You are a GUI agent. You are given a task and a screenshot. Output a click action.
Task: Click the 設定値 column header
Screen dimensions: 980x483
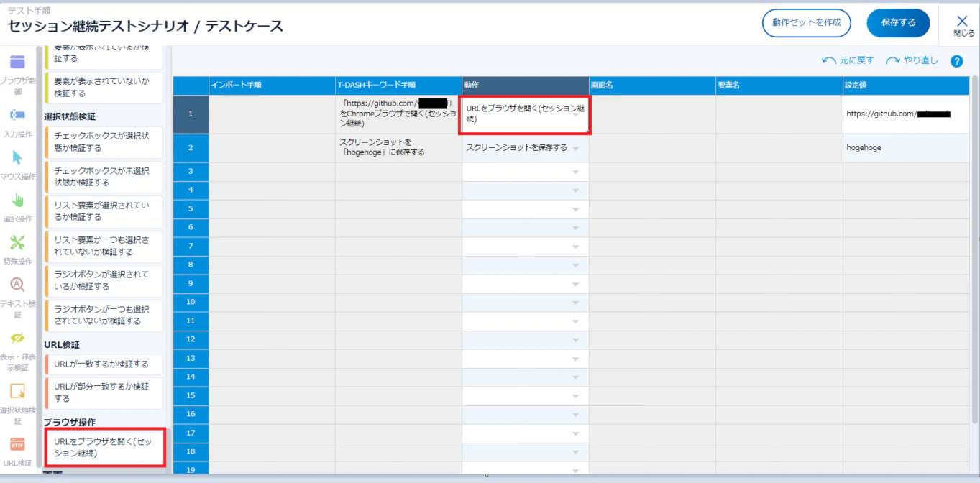[x=906, y=86]
